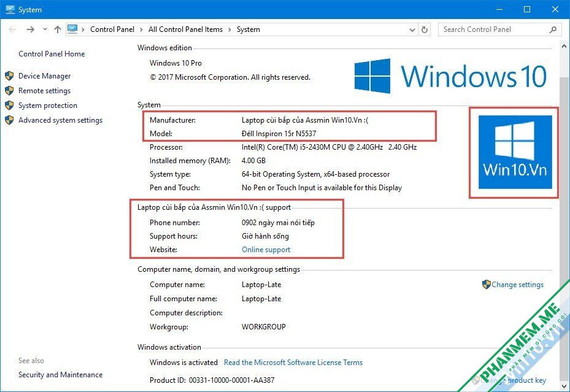
Task: Open Security and Maintenance
Action: coord(60,375)
